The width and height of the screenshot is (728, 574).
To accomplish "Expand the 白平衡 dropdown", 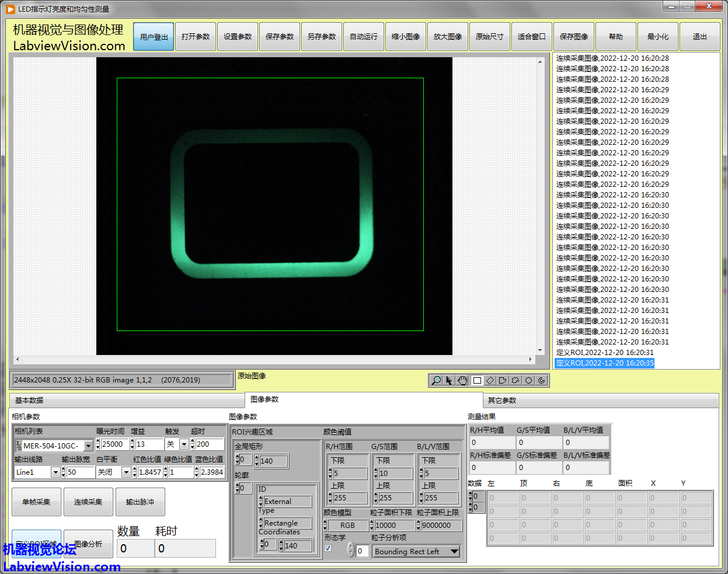I will point(126,472).
